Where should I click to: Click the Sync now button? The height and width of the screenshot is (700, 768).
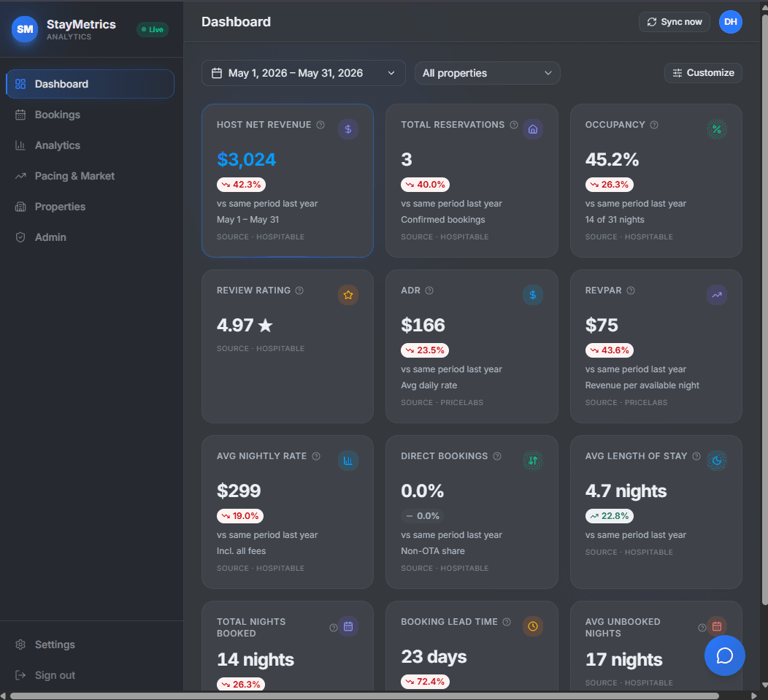click(674, 22)
